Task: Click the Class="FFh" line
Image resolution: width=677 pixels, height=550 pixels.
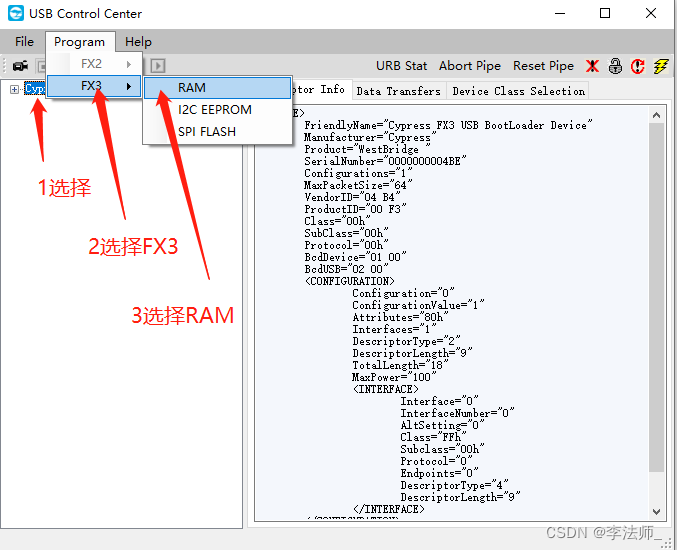Action: tap(433, 437)
